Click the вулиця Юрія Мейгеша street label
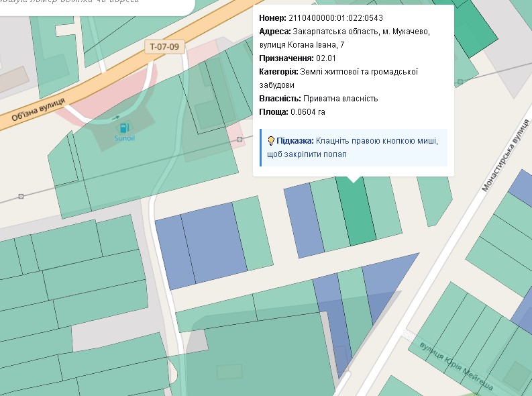 (x=456, y=364)
